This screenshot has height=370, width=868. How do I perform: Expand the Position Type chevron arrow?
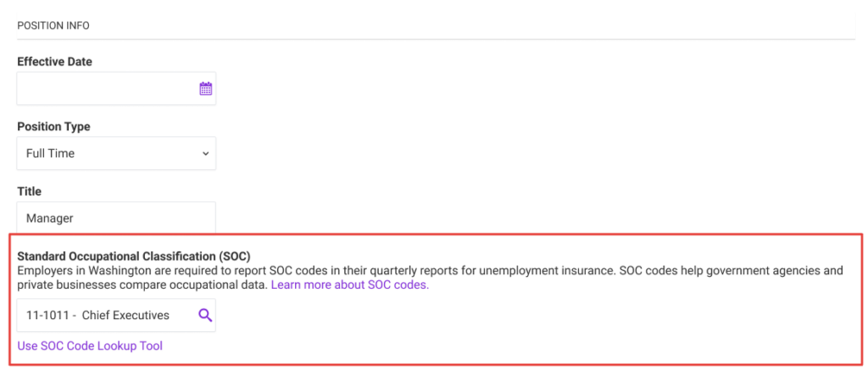(x=205, y=153)
